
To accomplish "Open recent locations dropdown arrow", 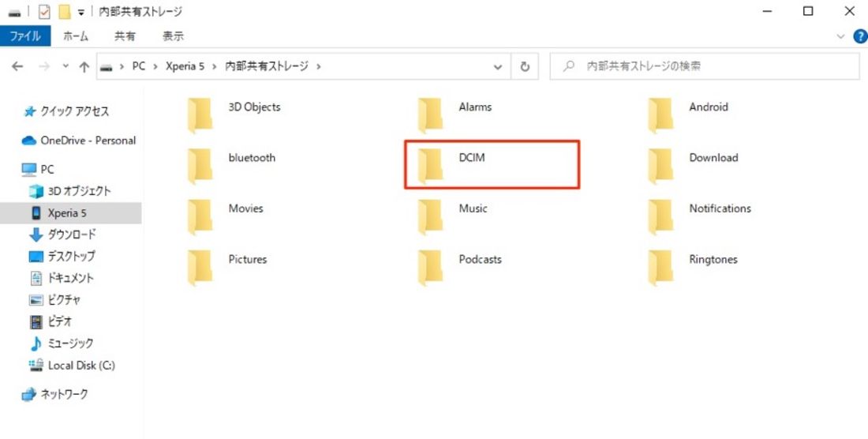I will click(x=65, y=66).
